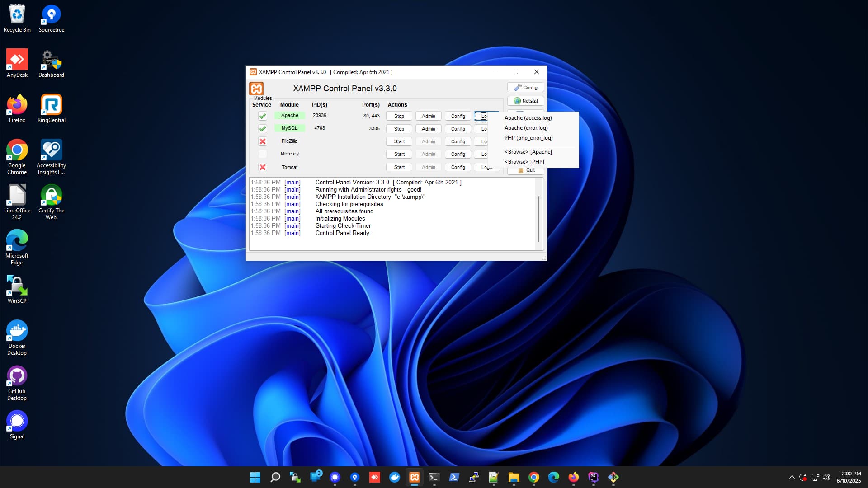Open PowerShell from taskbar
This screenshot has width=868, height=488.
coord(454,477)
